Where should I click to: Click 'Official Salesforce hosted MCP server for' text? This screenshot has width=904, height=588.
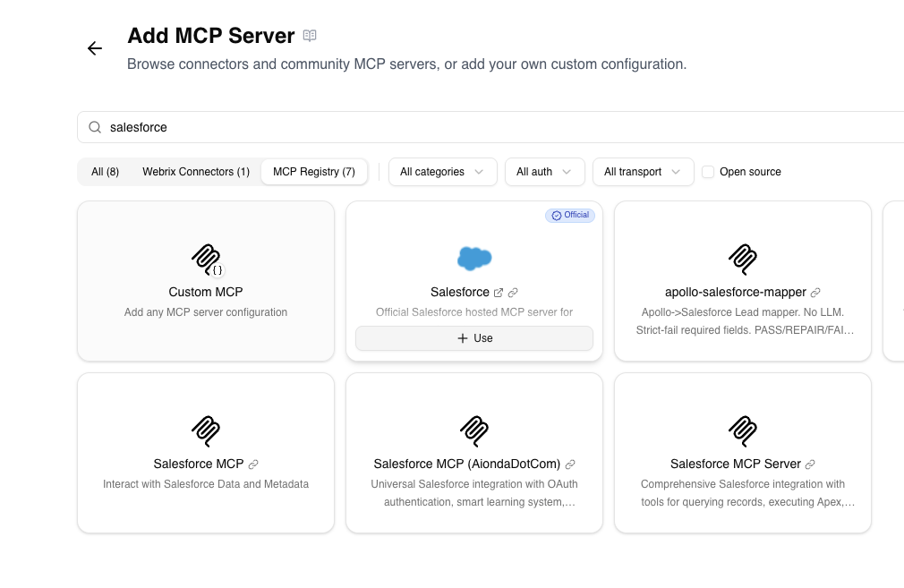tap(474, 312)
